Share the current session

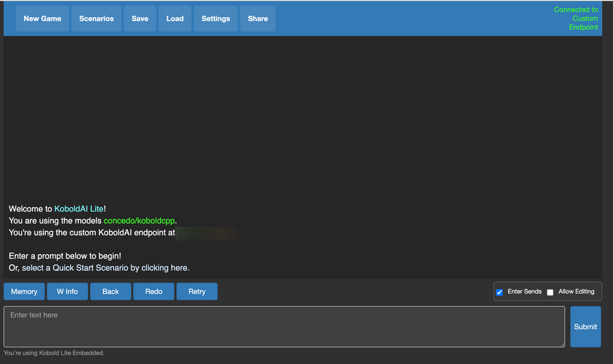257,18
